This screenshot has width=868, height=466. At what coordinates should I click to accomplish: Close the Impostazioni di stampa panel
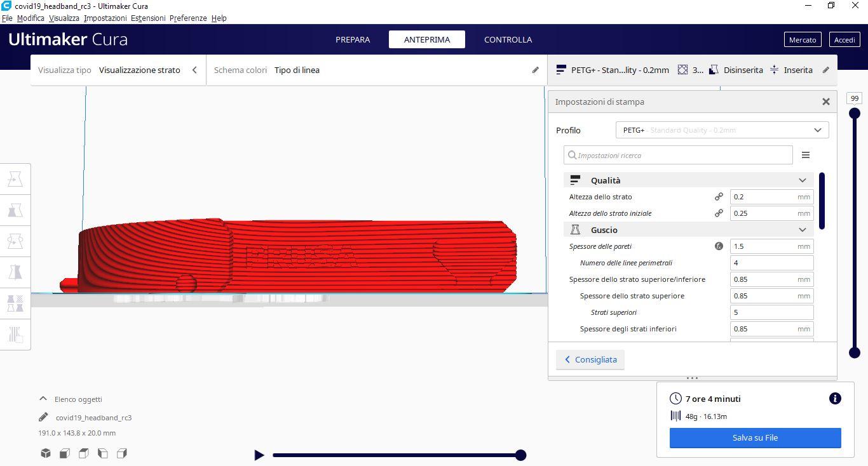(x=825, y=102)
